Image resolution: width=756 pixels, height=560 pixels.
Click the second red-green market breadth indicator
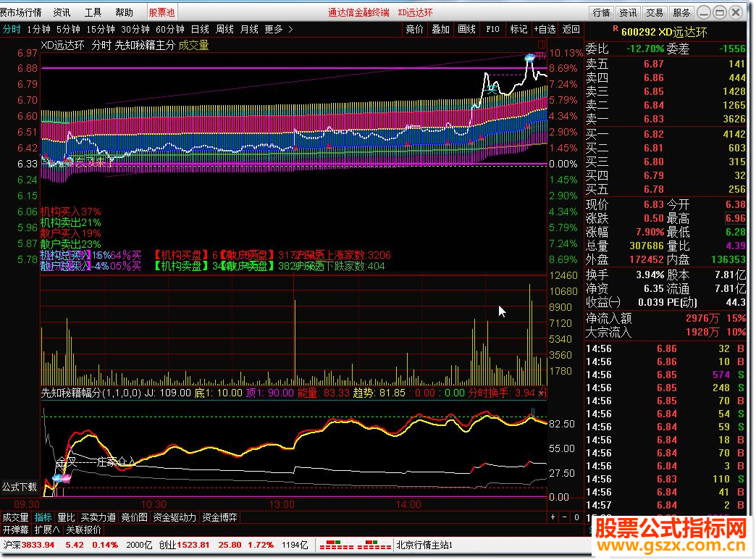[x=373, y=546]
